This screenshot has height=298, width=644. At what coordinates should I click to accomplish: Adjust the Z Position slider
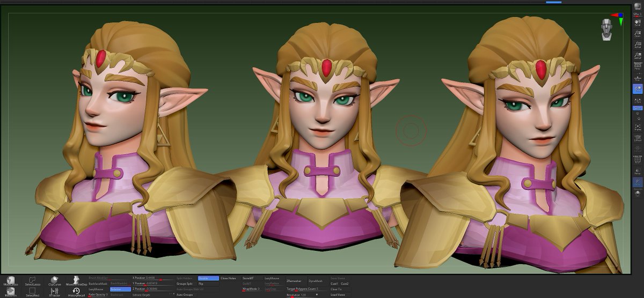pyautogui.click(x=153, y=289)
